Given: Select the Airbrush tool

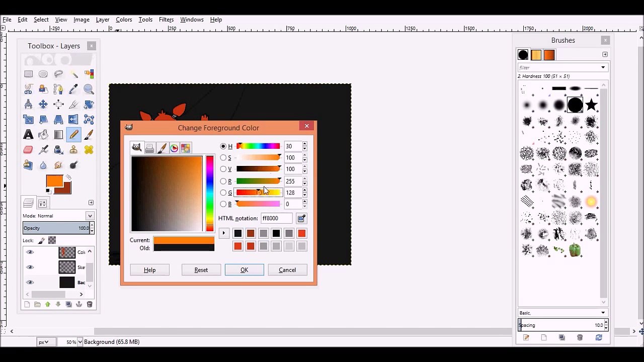Looking at the screenshot, I should click(x=43, y=149).
